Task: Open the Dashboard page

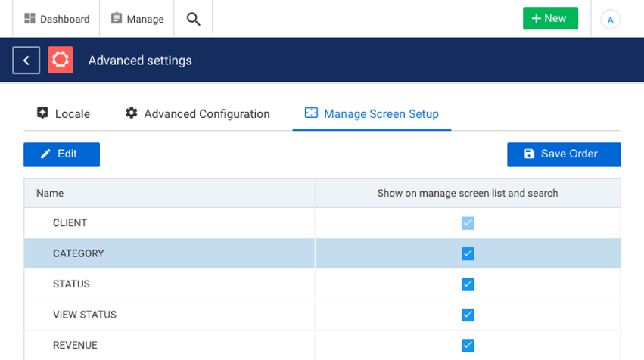Action: 56,19
